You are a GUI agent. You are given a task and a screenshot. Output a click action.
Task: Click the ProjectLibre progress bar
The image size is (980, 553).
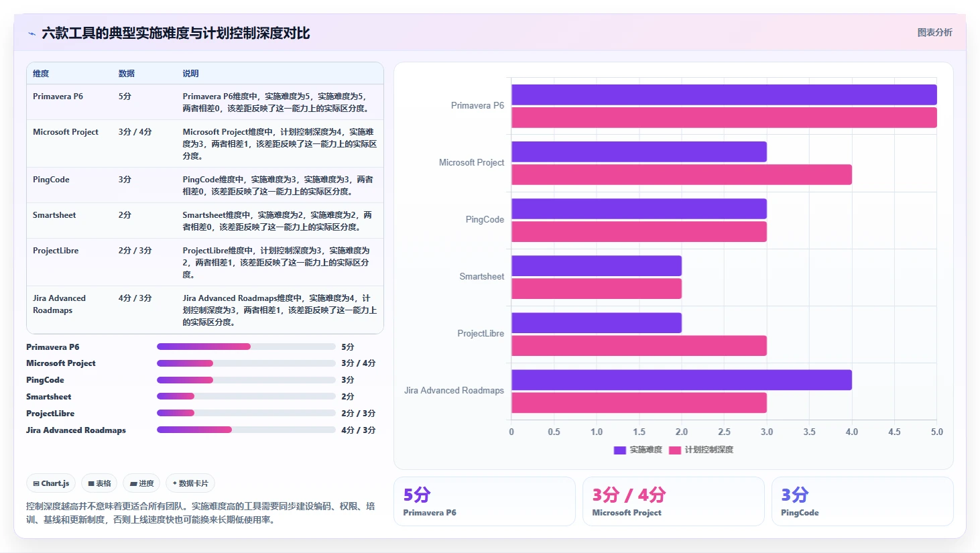coord(246,413)
